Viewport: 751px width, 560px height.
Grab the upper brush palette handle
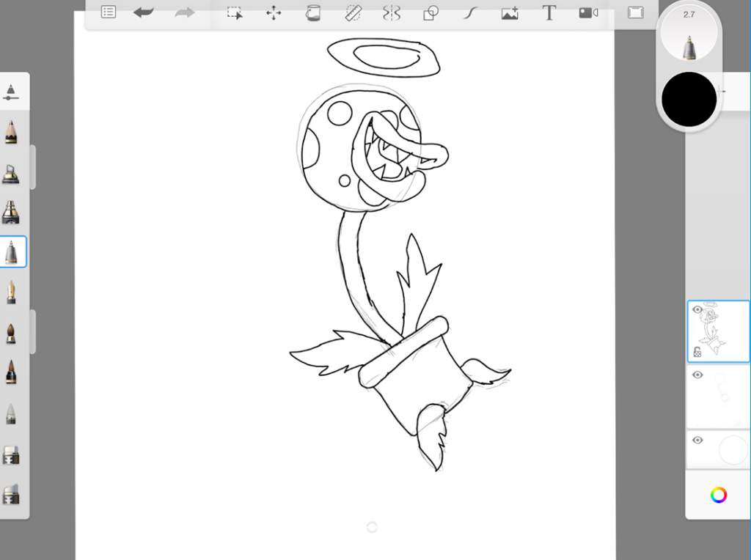[33, 167]
